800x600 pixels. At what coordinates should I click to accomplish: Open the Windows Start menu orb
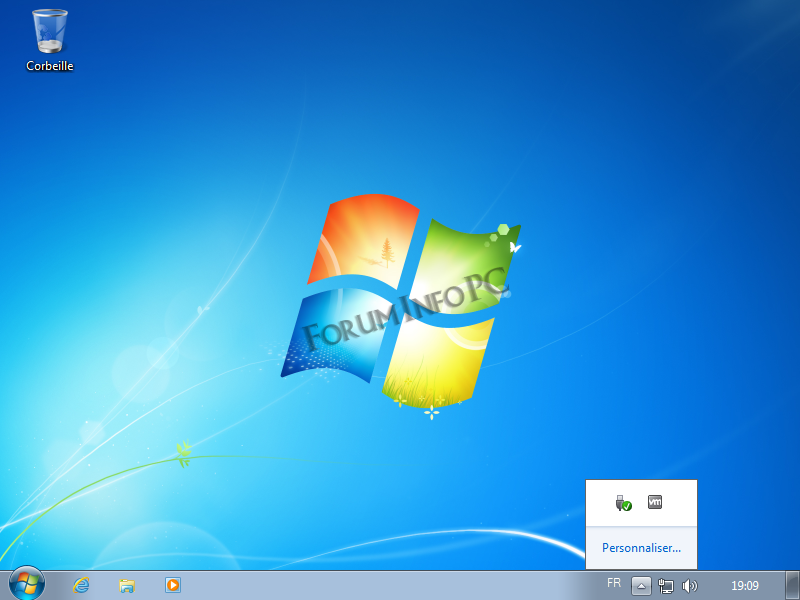pos(27,584)
